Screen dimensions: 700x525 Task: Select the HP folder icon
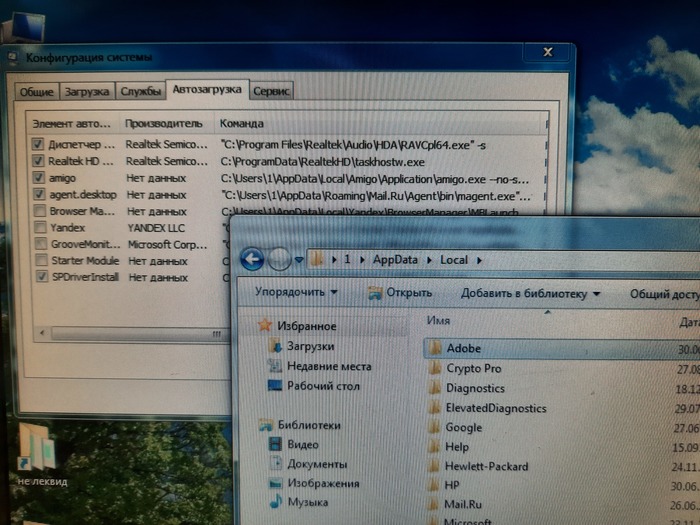(x=433, y=485)
